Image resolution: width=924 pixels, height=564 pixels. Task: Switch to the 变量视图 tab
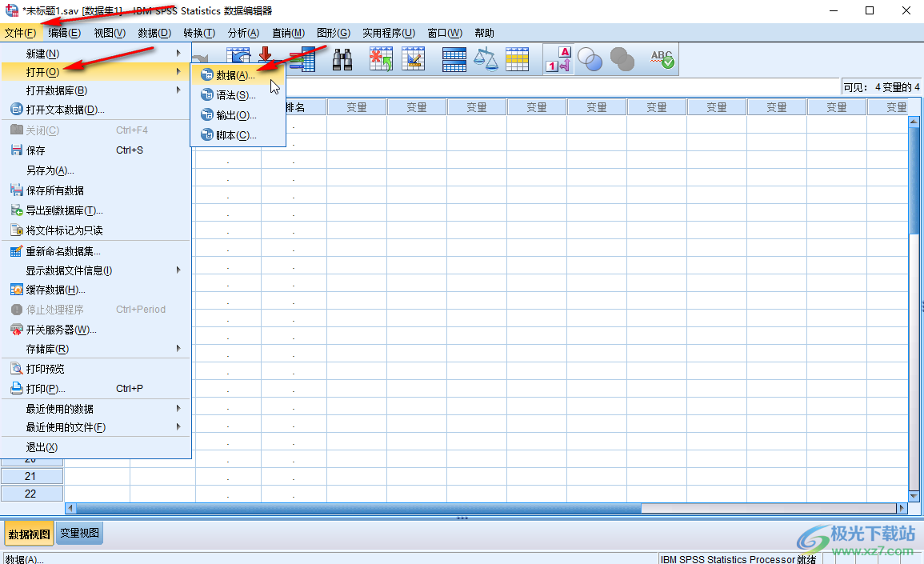coord(79,533)
